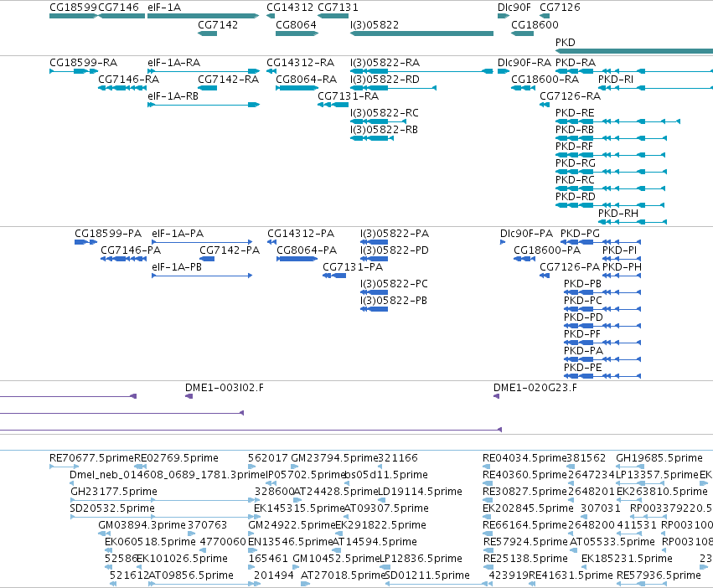Click the l(3)05822-PD protein label
This screenshot has height=588, width=713.
pyautogui.click(x=395, y=250)
